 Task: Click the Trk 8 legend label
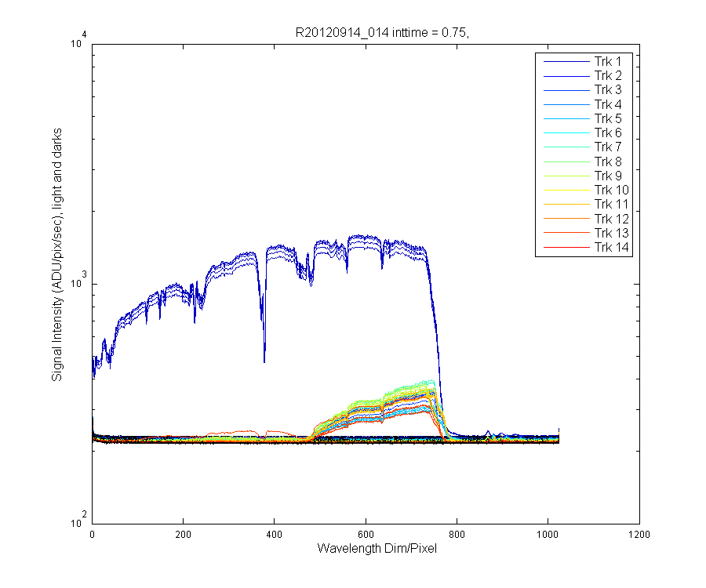pyautogui.click(x=607, y=162)
